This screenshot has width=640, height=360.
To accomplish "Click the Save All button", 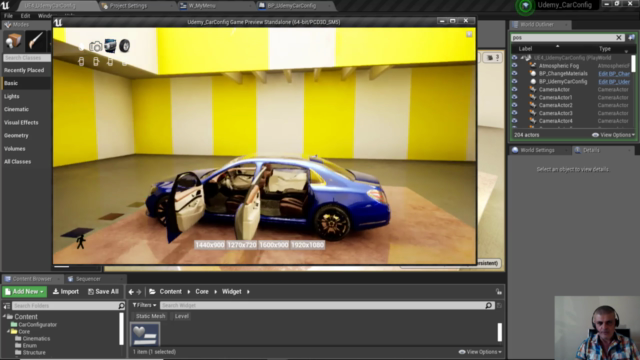I will [103, 292].
